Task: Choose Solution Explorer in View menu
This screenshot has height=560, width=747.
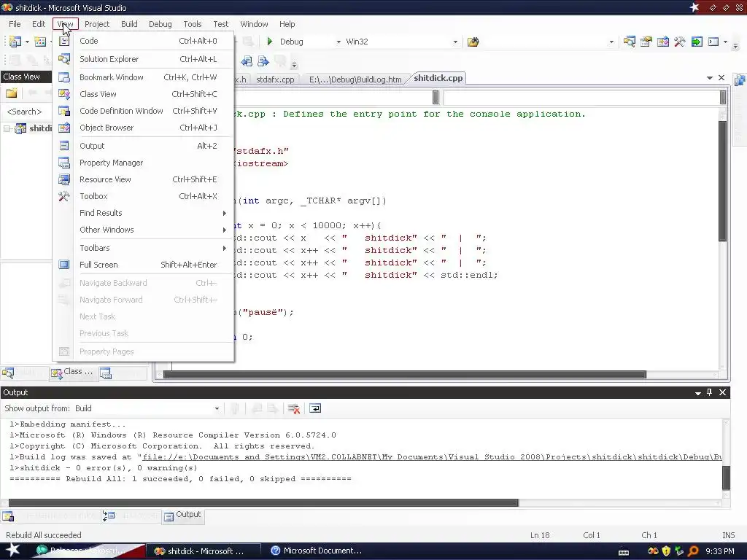Action: click(144, 59)
